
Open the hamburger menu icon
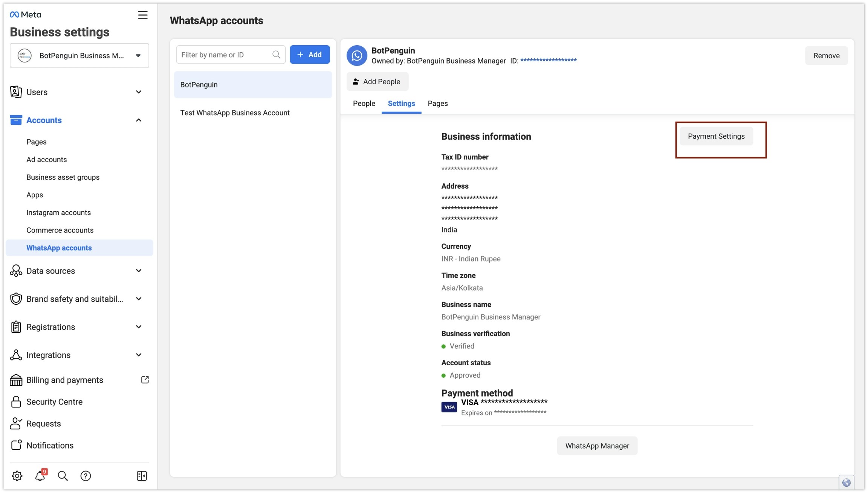[x=142, y=15]
